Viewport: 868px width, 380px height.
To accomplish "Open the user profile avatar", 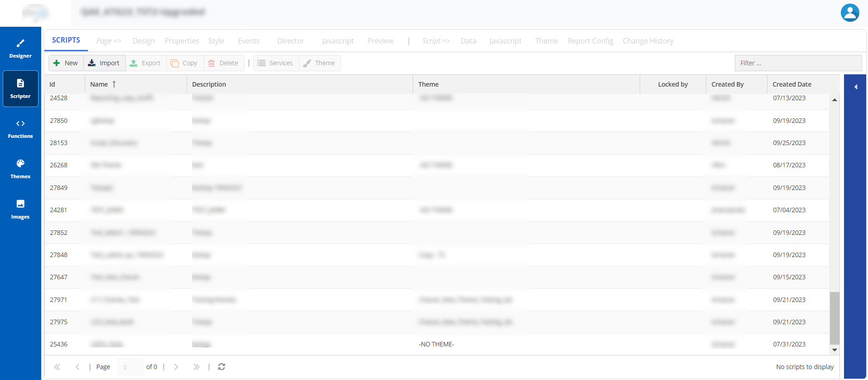I will [x=850, y=13].
